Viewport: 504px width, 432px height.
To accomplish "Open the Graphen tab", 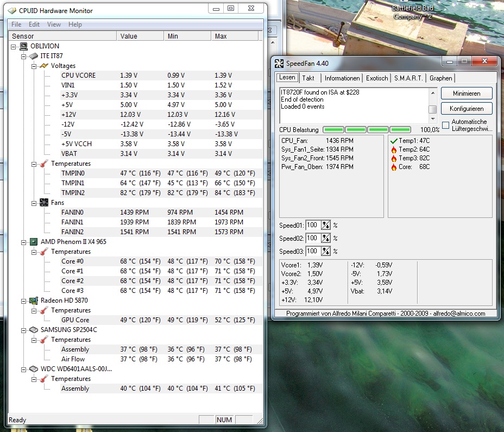I will click(x=440, y=78).
